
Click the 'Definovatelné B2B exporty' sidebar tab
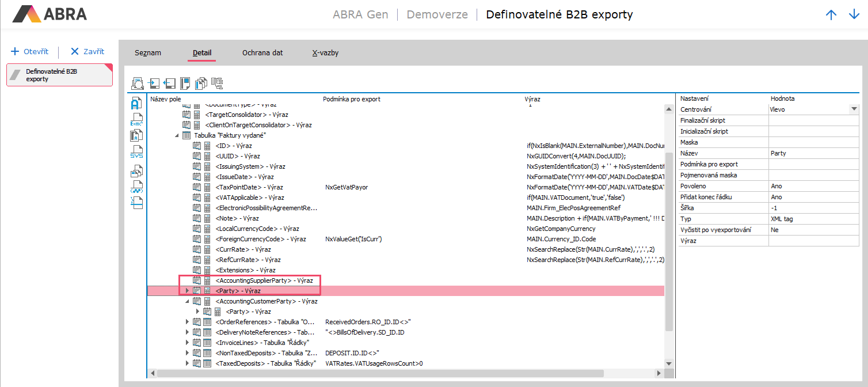pos(59,75)
